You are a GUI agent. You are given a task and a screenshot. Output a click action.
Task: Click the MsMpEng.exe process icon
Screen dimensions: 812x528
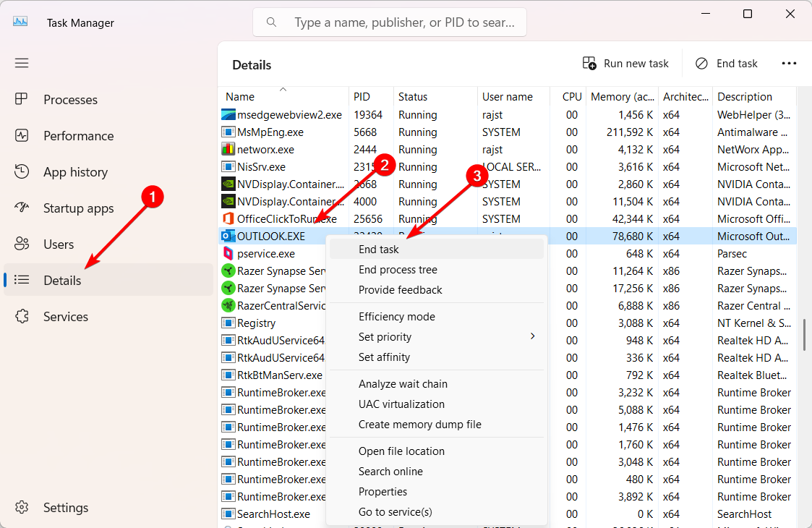pyautogui.click(x=228, y=132)
